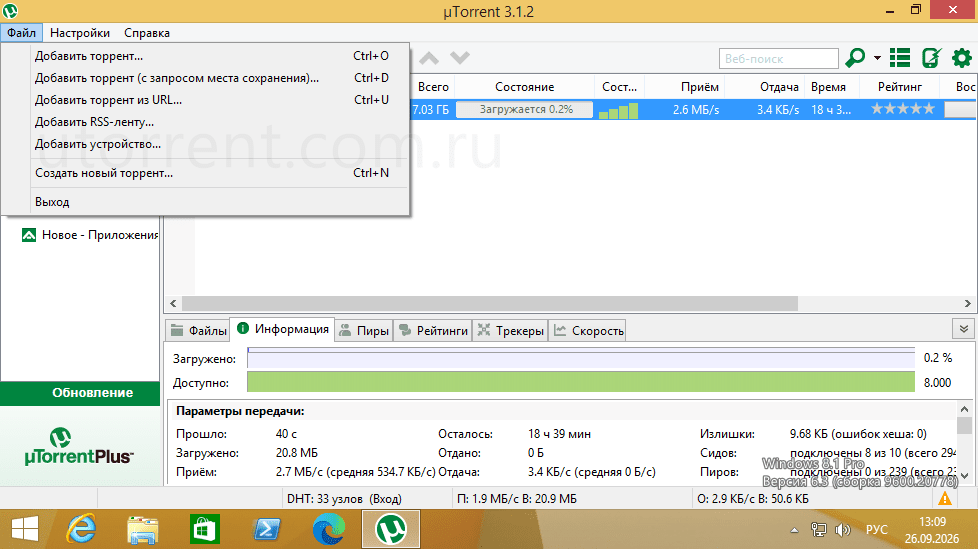Click the remote device icon in toolbar
Viewport: 978px width, 549px height.
[x=931, y=58]
